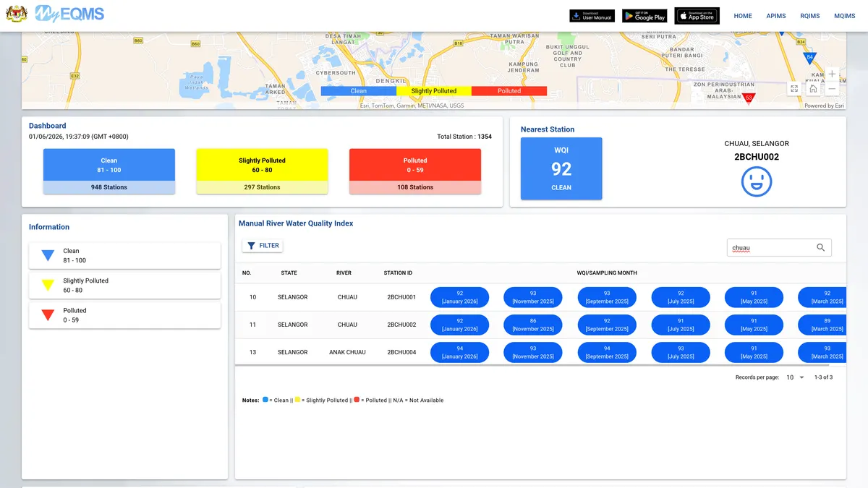Click 2BCHU001 September 2025 WQI pill

point(607,297)
